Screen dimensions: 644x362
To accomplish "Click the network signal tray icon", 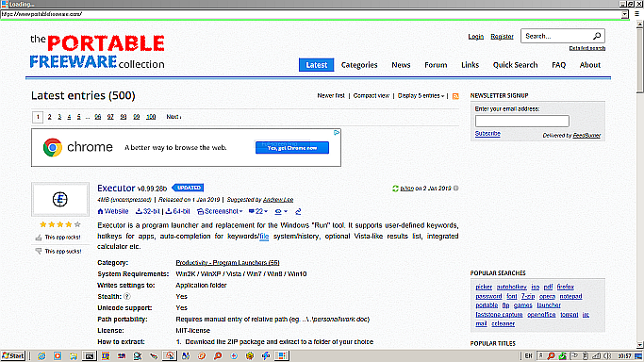I will pos(596,355).
